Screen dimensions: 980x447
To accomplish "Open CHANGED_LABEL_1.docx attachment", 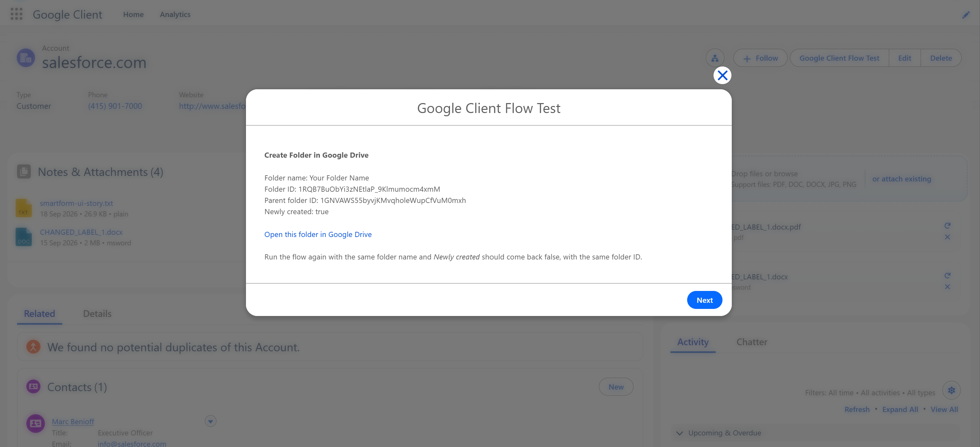I will [81, 232].
